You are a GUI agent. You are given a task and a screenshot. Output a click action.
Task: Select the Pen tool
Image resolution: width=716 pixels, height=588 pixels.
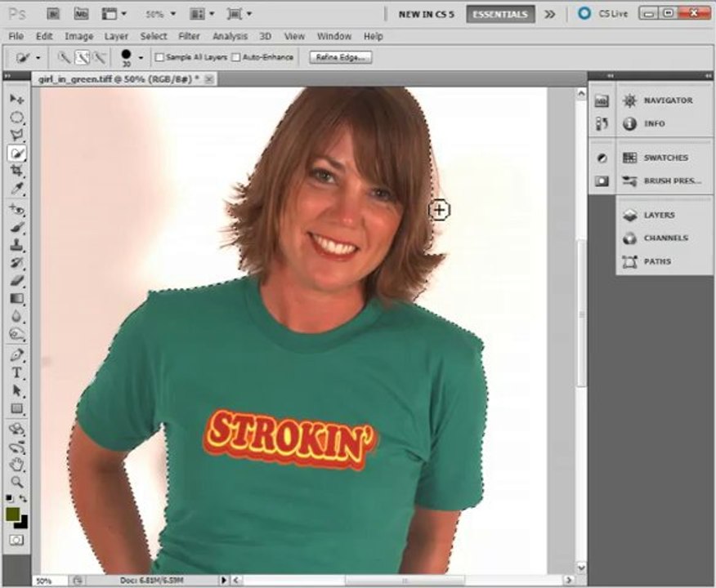pyautogui.click(x=16, y=355)
